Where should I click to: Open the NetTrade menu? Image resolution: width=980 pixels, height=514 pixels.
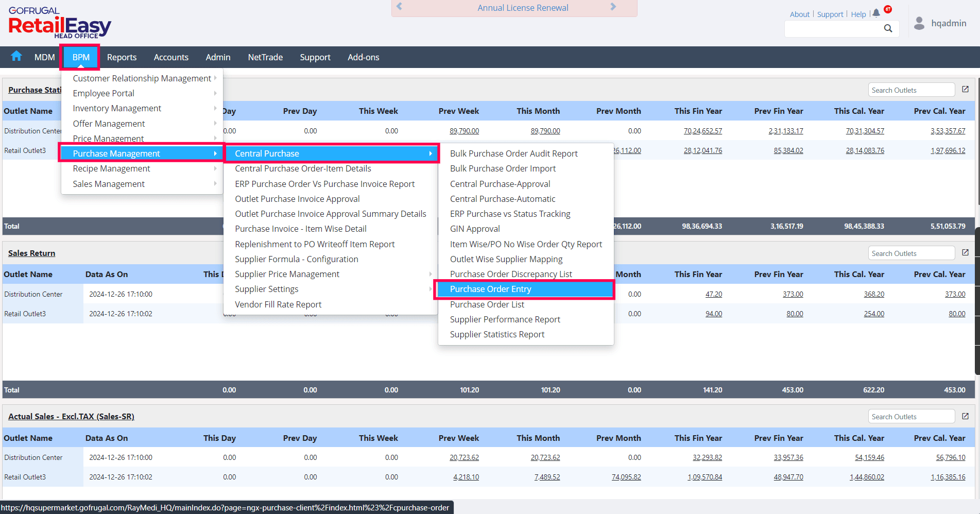265,57
